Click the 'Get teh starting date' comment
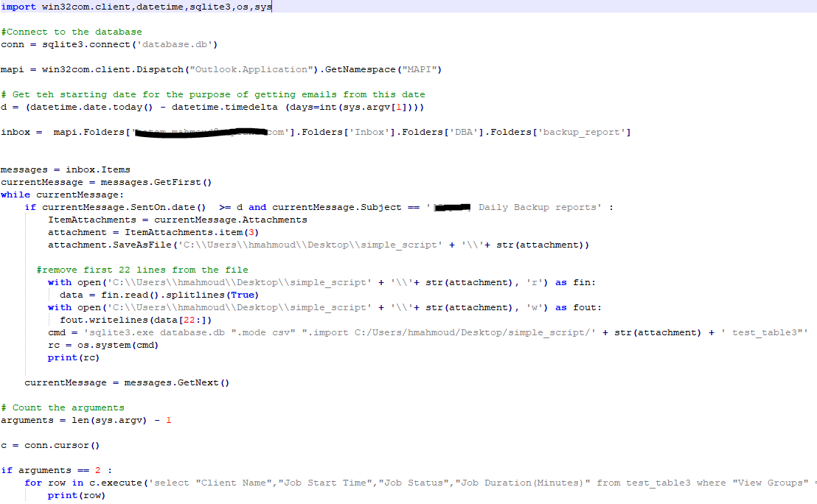Viewport: 817px width, 504px height. point(213,94)
